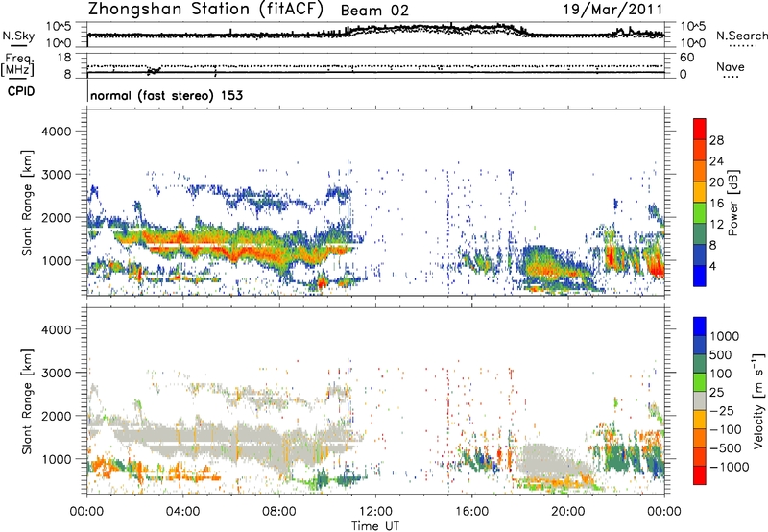Click '4000' on power panel range axis
The height and width of the screenshot is (532, 768).
[57, 132]
